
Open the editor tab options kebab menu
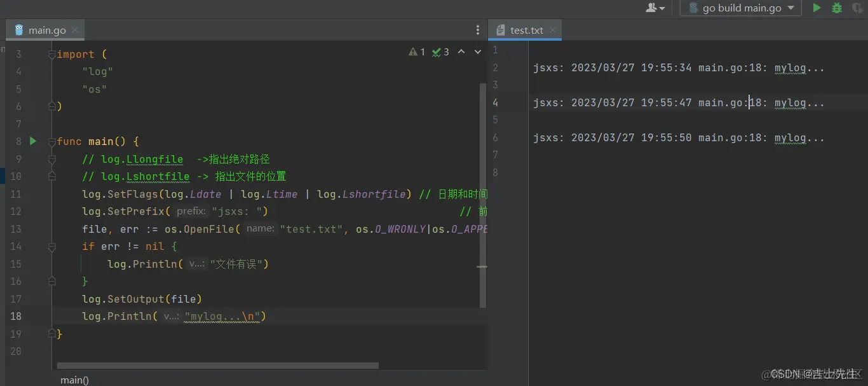(x=478, y=30)
